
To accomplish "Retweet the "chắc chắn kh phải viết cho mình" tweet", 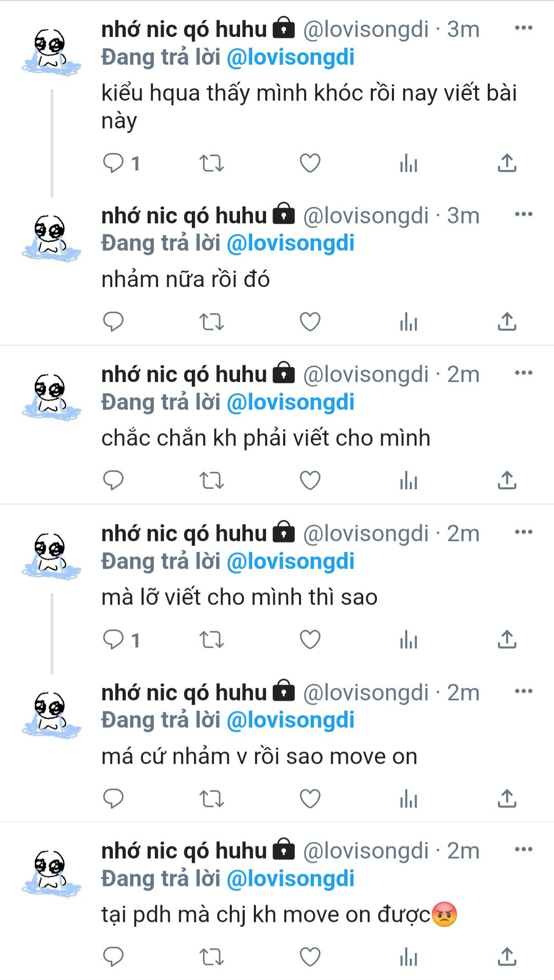I will (211, 481).
